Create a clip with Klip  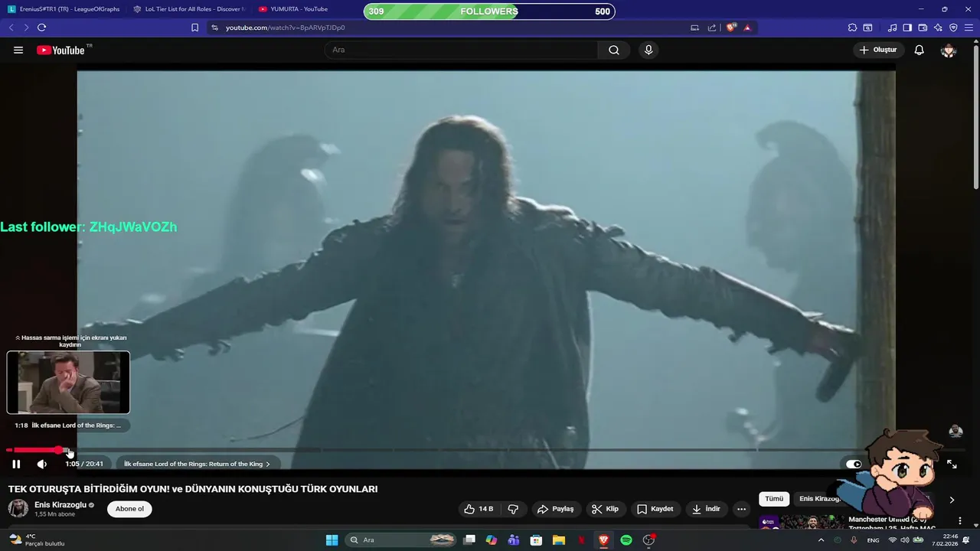click(x=605, y=509)
